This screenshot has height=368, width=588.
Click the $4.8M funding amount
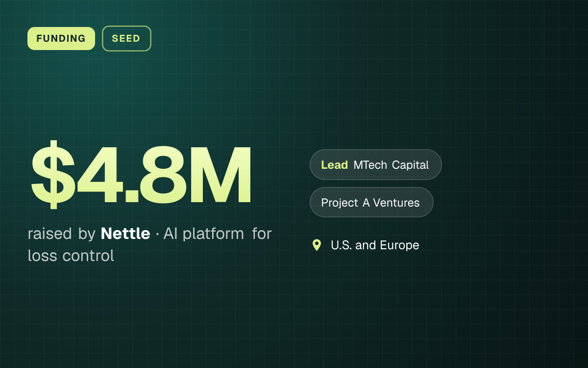pyautogui.click(x=141, y=174)
